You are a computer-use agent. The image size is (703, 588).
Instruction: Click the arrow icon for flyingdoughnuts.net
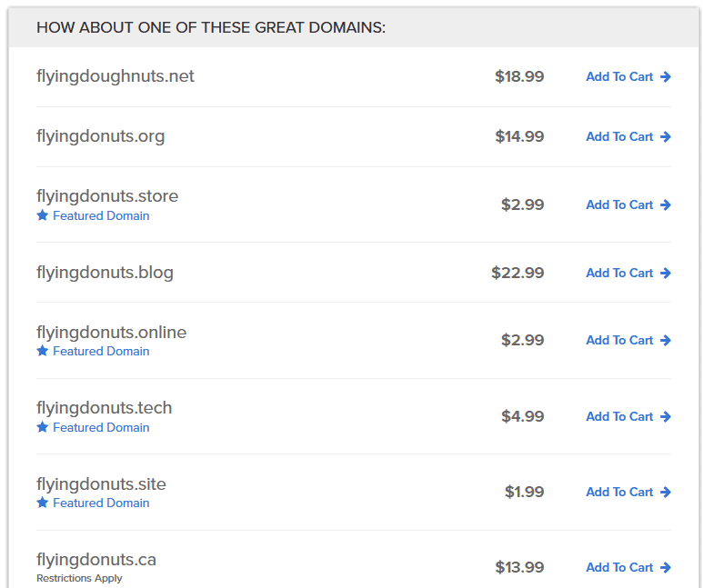666,76
